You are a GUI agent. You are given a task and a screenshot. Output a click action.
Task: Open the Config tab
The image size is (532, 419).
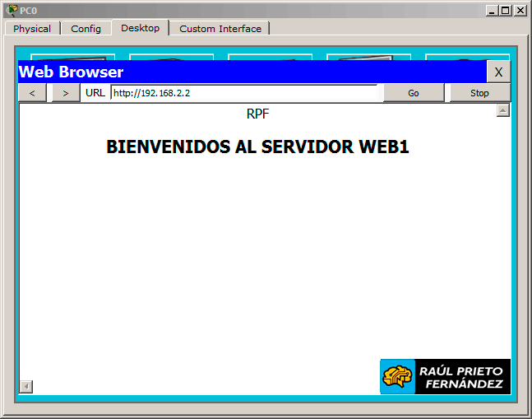86,29
